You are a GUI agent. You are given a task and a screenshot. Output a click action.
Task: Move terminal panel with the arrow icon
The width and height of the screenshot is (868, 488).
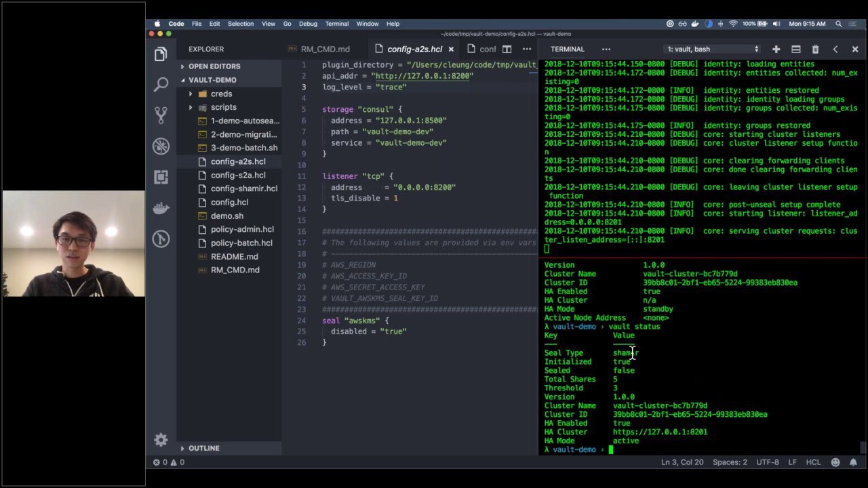[x=835, y=49]
